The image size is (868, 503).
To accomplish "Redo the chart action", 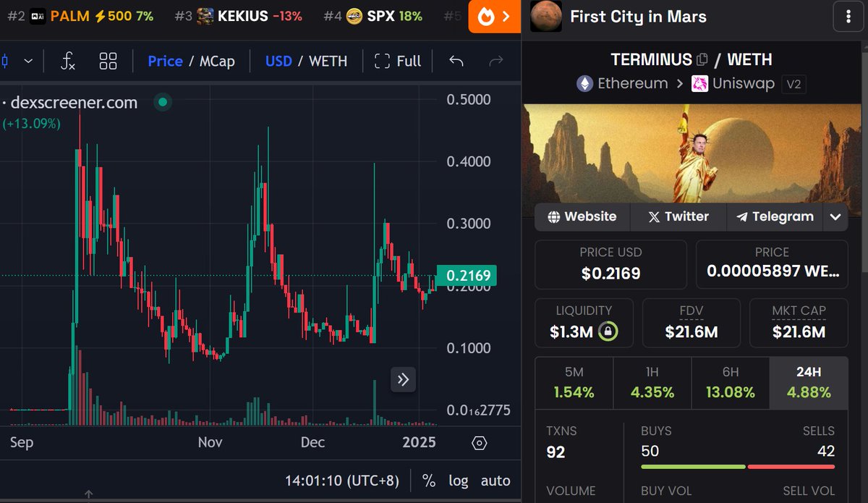I will (495, 61).
